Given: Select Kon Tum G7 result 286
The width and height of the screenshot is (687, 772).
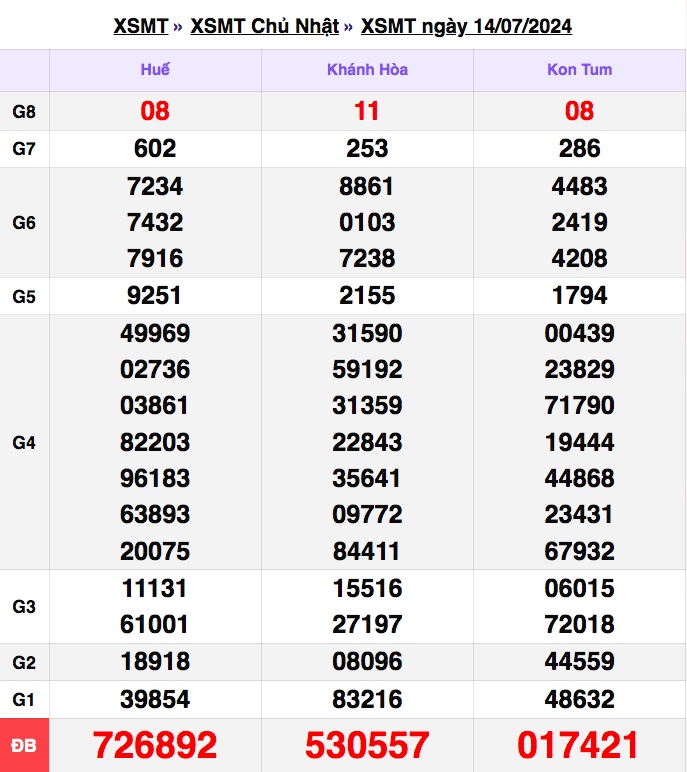Looking at the screenshot, I should coord(580,148).
